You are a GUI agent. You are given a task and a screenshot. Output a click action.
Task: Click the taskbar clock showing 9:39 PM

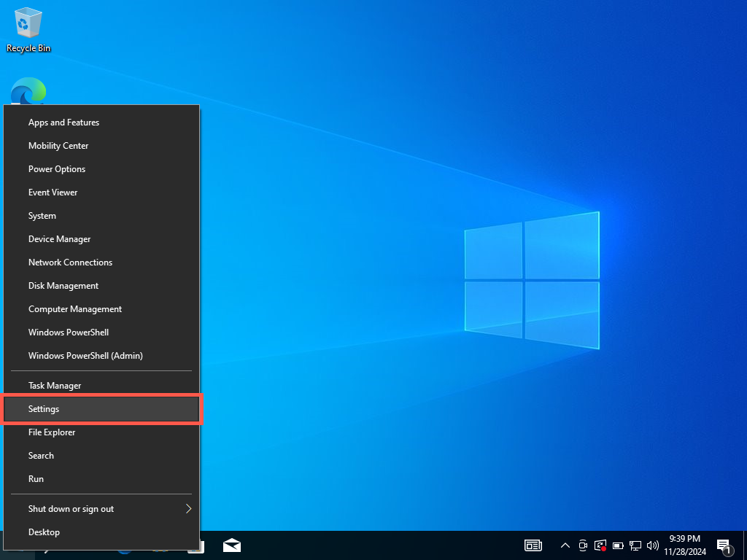[684, 545]
